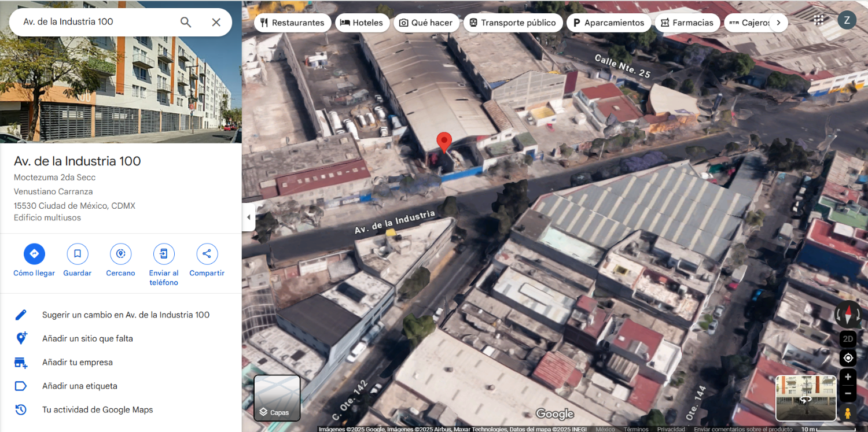Click the label tag icon
Screen dimensions: 868x432
pos(21,386)
